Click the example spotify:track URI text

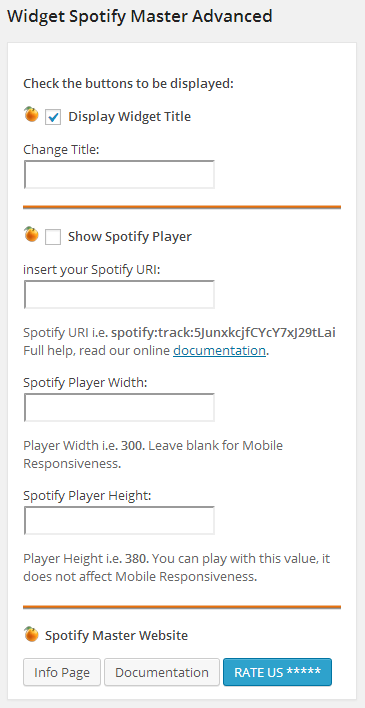click(224, 333)
